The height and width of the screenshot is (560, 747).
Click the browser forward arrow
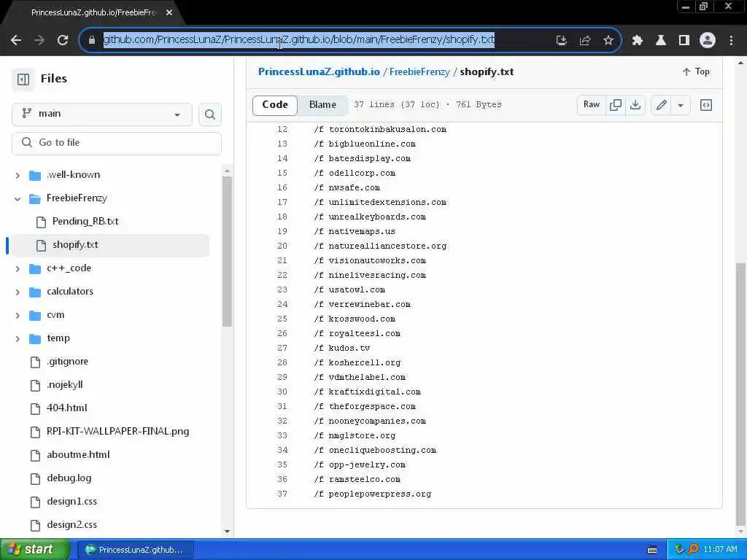point(39,40)
